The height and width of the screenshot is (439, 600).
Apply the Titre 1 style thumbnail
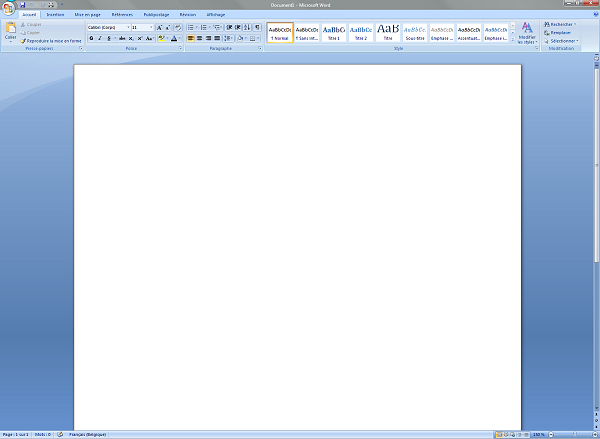pos(333,32)
